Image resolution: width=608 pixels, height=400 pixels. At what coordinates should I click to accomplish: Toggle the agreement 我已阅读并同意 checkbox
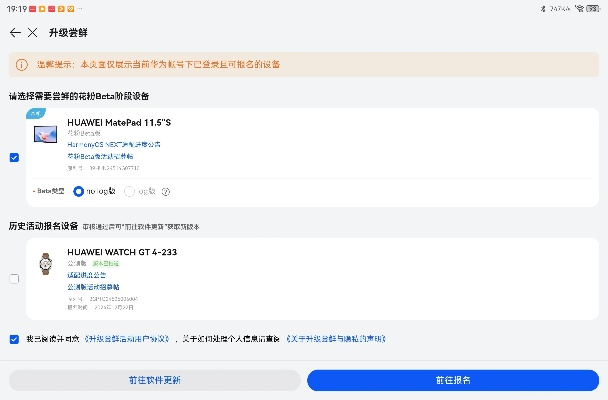14,339
